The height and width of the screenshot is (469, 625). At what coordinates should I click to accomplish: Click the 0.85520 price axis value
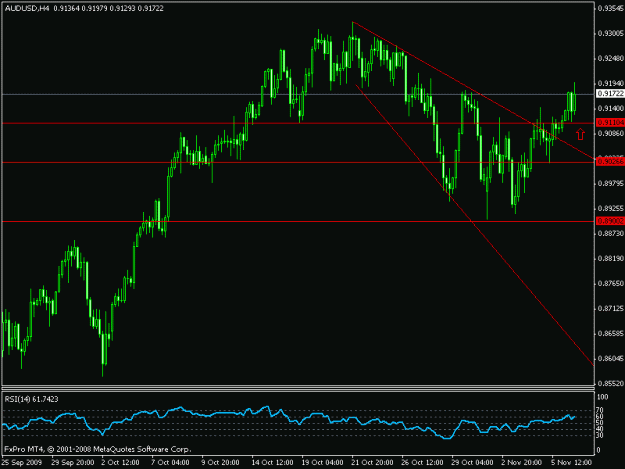click(x=610, y=384)
